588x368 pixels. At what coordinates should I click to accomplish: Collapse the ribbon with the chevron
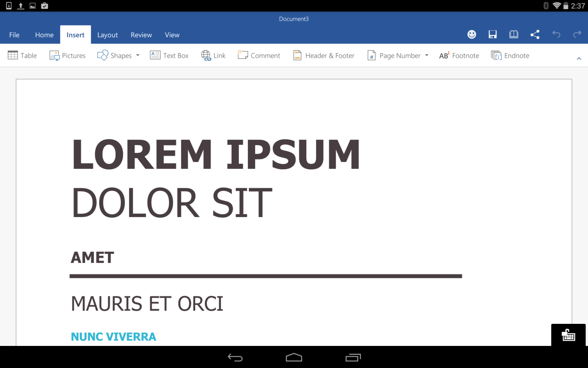point(579,58)
